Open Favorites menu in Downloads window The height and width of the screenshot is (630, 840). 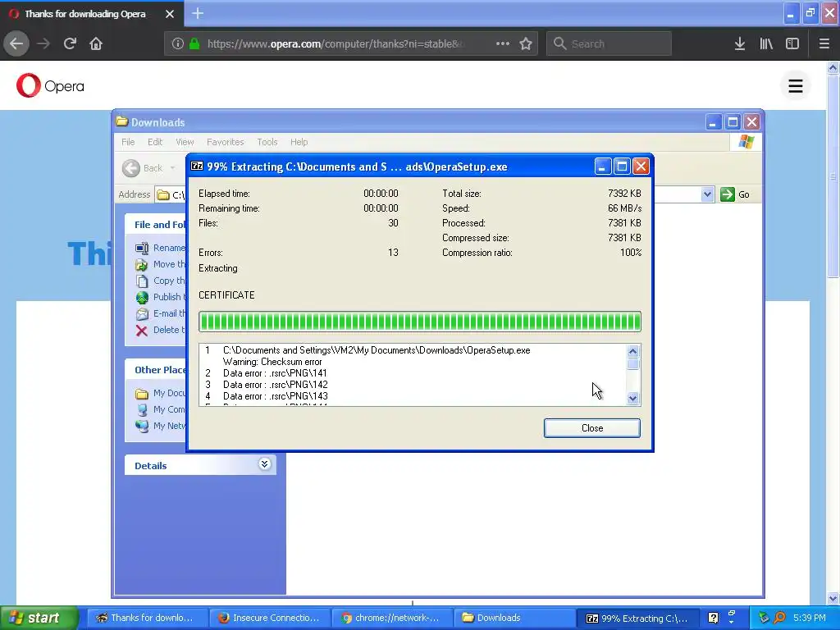[225, 142]
